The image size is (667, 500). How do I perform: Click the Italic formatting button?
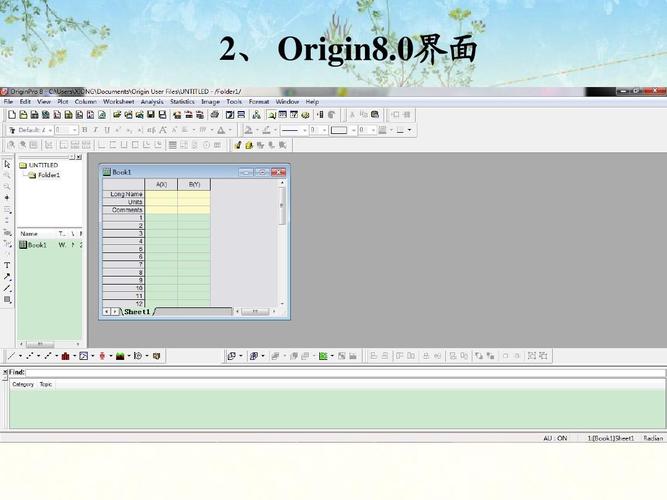click(x=96, y=130)
